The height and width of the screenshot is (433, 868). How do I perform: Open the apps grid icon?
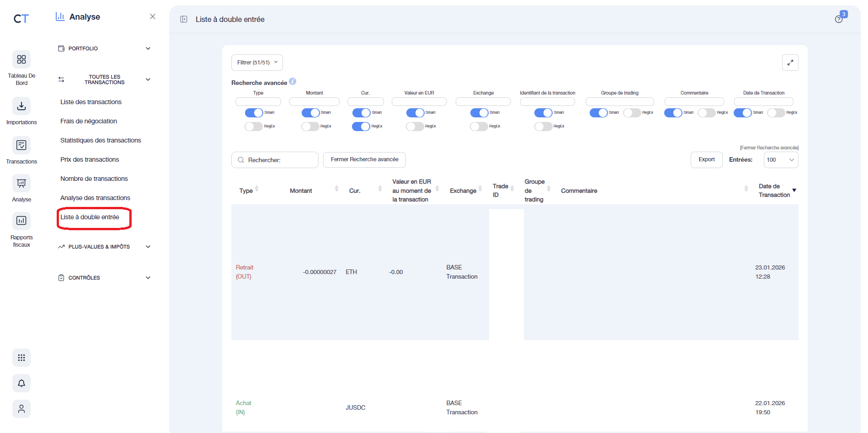pyautogui.click(x=21, y=358)
